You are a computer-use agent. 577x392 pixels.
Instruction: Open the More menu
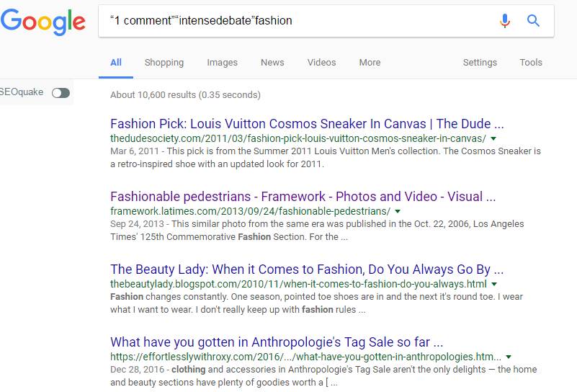pyautogui.click(x=370, y=63)
